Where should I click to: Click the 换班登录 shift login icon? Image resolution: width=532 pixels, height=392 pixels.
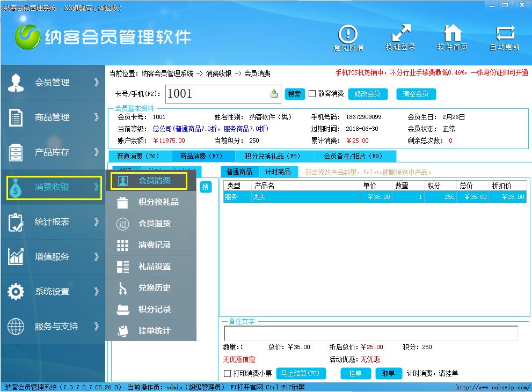(x=400, y=35)
